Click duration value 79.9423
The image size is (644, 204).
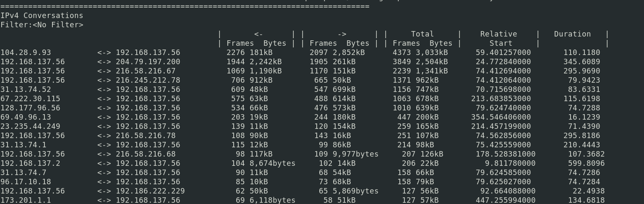(584, 80)
